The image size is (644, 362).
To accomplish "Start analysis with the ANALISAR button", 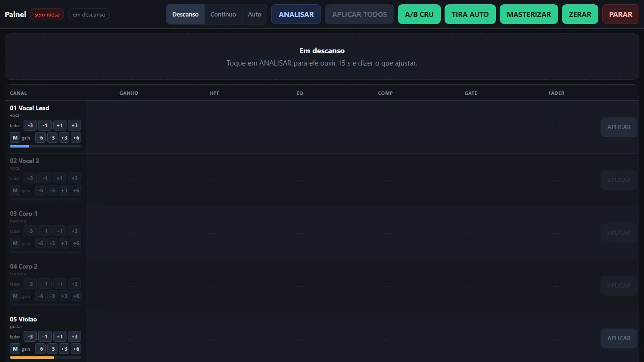I will [x=296, y=14].
